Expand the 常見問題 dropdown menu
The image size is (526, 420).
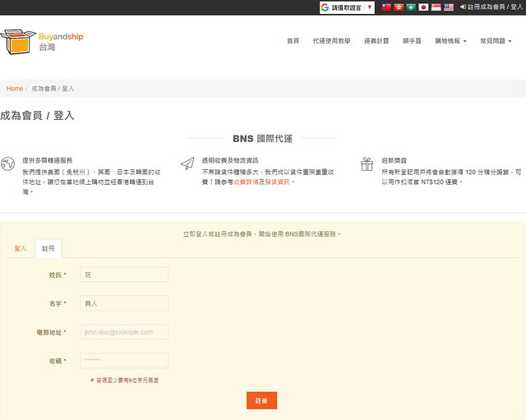pyautogui.click(x=496, y=40)
